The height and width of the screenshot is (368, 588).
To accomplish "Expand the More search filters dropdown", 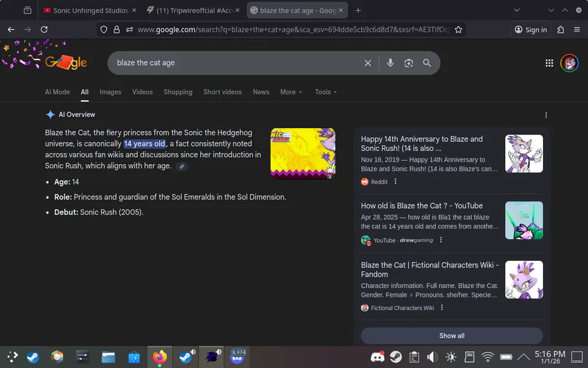I will pos(291,92).
